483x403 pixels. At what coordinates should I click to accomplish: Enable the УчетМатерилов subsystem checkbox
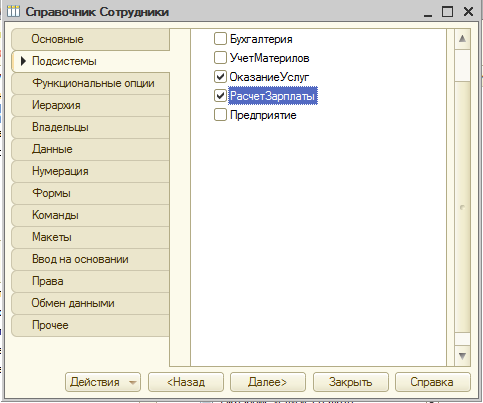click(x=220, y=58)
